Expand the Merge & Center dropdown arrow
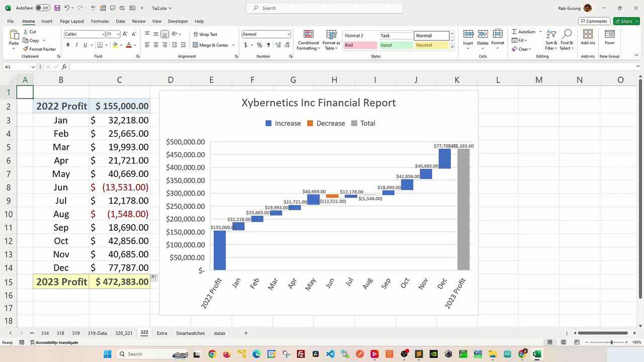 (233, 45)
